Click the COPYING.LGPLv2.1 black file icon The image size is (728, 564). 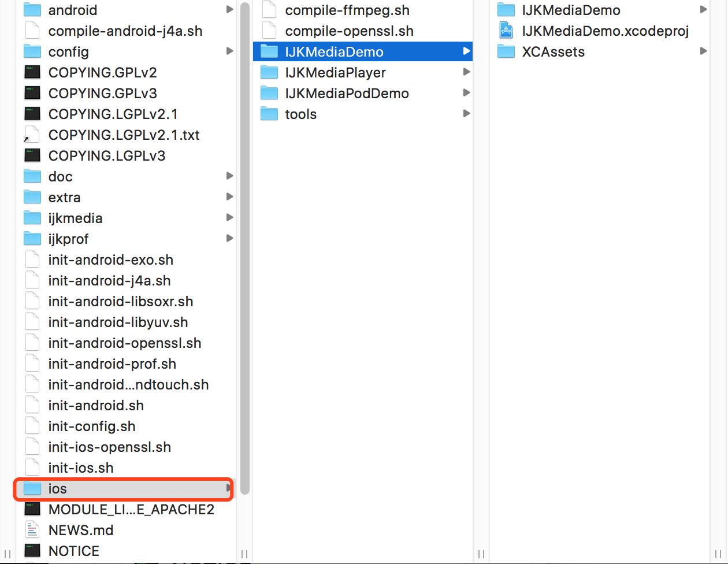tap(32, 114)
